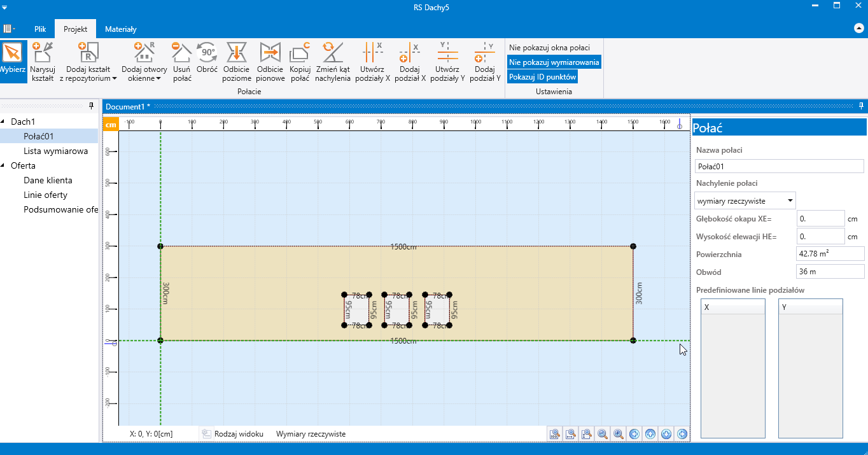The width and height of the screenshot is (868, 455).
Task: Toggle Pokazuj ID punktów setting
Action: coord(542,77)
